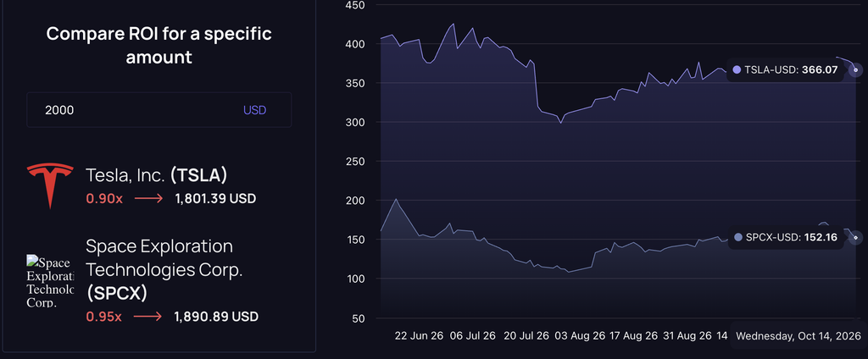Image resolution: width=868 pixels, height=359 pixels.
Task: Click the 50 y-axis label
Action: pyautogui.click(x=358, y=318)
